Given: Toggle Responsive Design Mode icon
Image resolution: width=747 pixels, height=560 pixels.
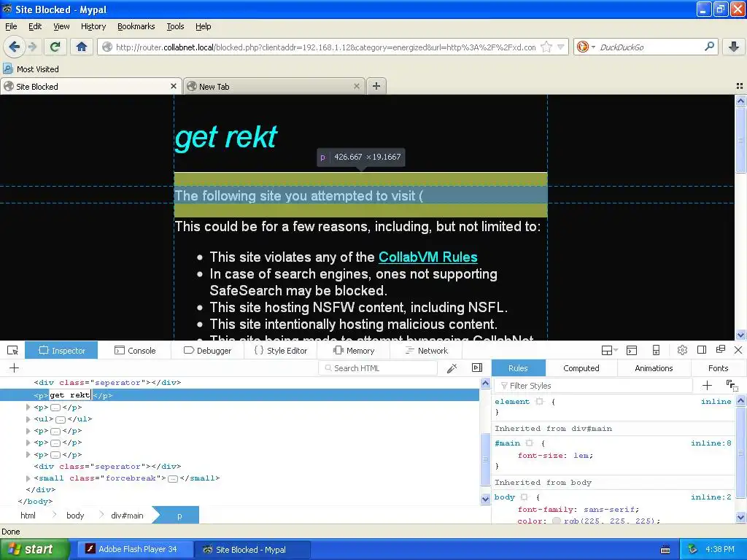Looking at the screenshot, I should pyautogui.click(x=656, y=351).
